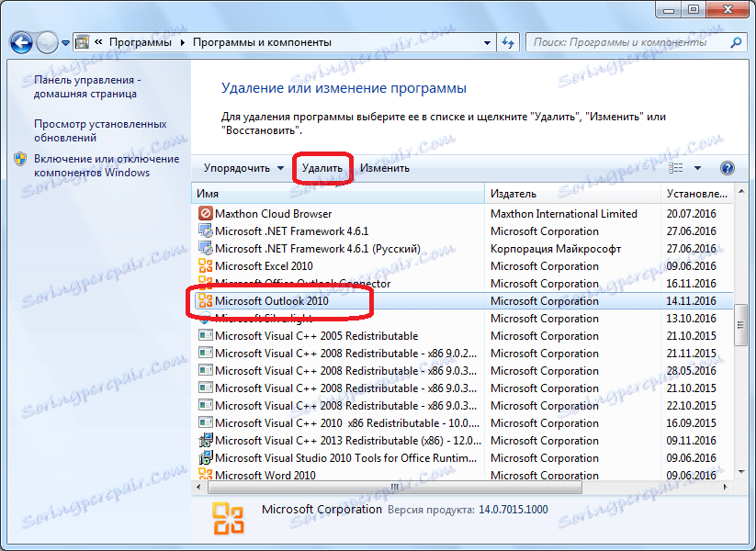Screen dimensions: 756x551
Task: Sort by the Установлено column header
Action: tap(697, 194)
